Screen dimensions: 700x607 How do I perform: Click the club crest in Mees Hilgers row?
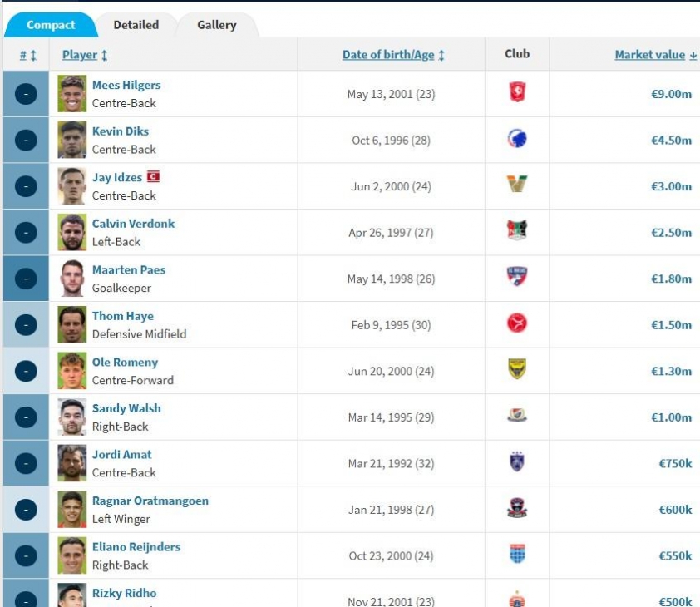click(x=517, y=92)
